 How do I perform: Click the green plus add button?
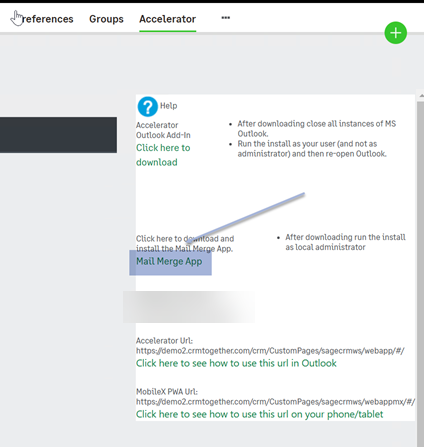click(x=396, y=33)
